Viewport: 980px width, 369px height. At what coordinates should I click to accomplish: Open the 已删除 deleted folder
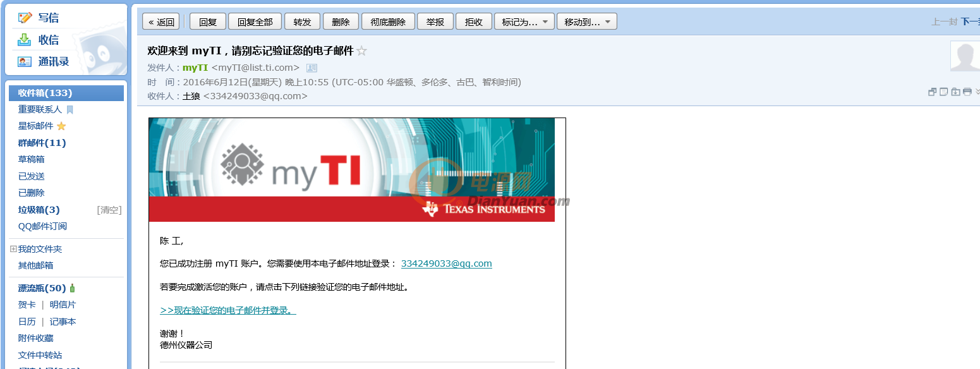click(32, 193)
